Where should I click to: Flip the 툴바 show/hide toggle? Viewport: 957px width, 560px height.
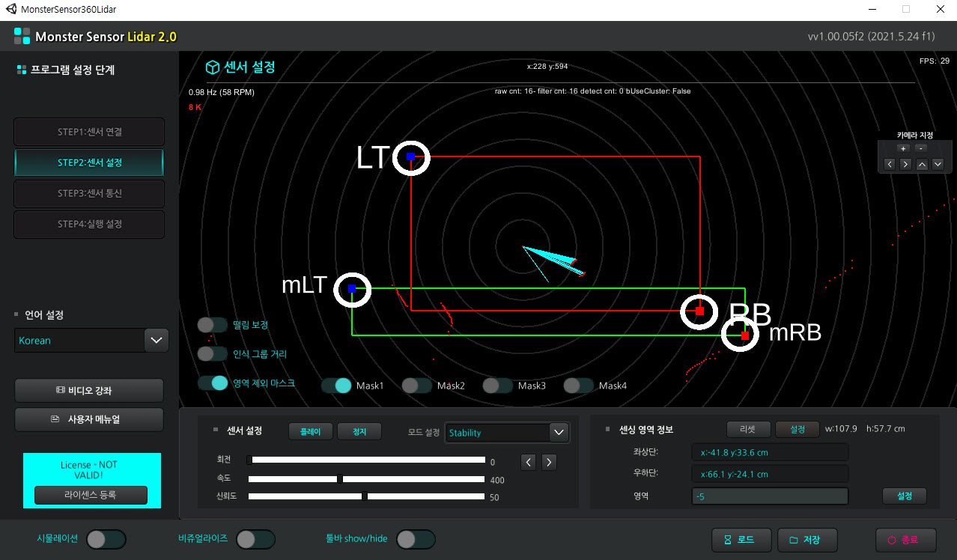pos(416,539)
